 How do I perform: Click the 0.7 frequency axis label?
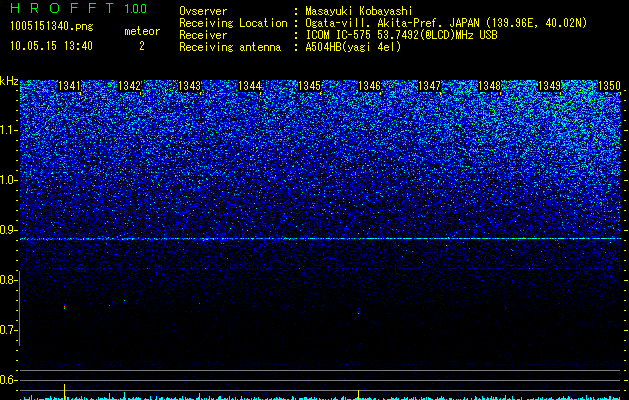click(x=7, y=330)
